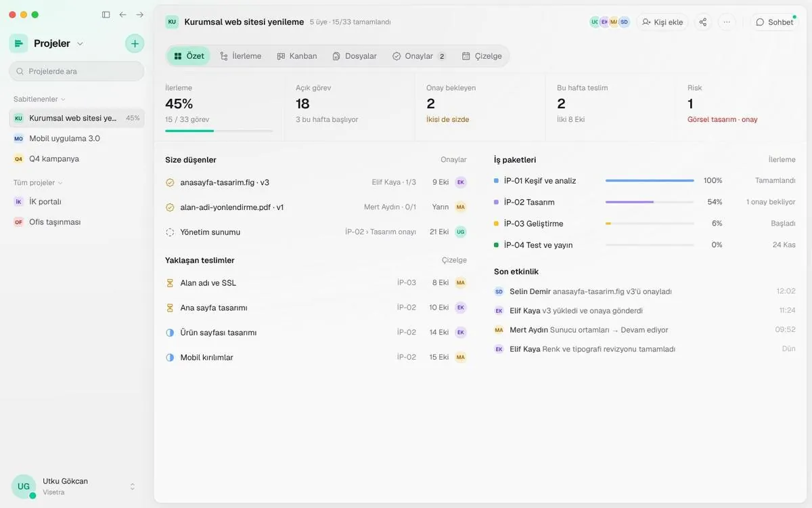Open the Sohbet chat button

click(x=775, y=22)
